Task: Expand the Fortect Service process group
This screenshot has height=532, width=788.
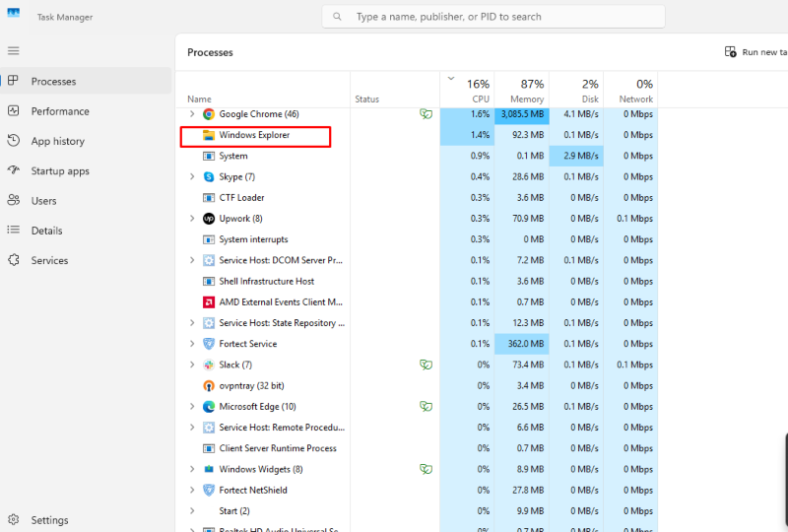Action: tap(192, 344)
